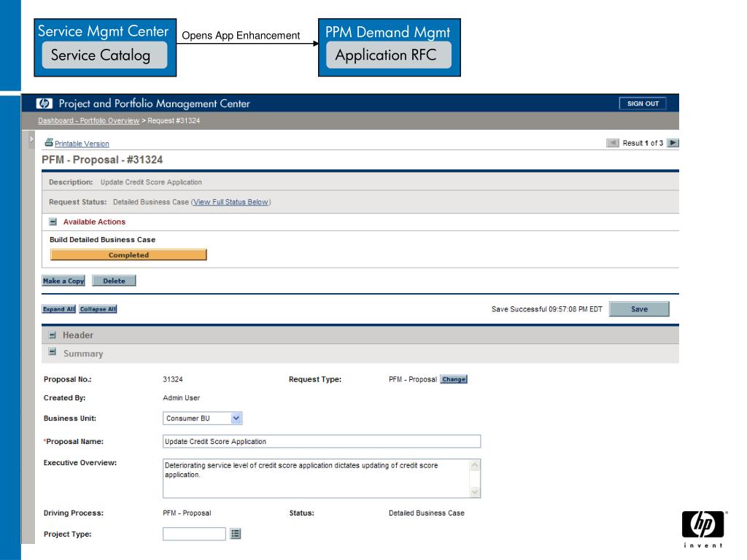The image size is (747, 560).
Task: Expand the left side panel arrow
Action: tap(31, 139)
